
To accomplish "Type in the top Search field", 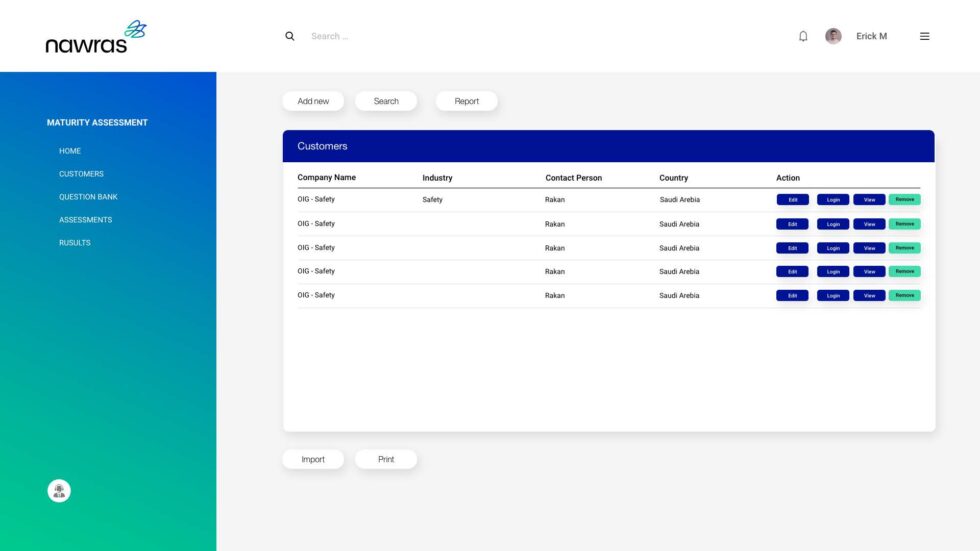I will (x=400, y=36).
